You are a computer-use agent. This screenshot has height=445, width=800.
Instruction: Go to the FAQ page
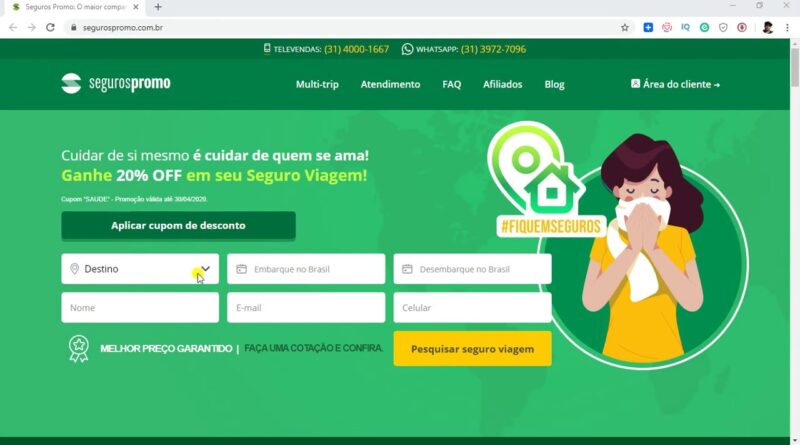click(452, 84)
